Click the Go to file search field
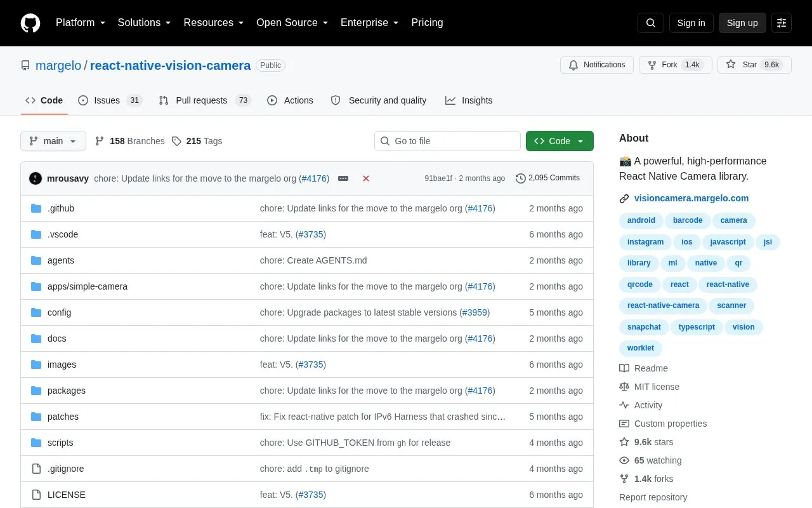The image size is (812, 508). 447,141
